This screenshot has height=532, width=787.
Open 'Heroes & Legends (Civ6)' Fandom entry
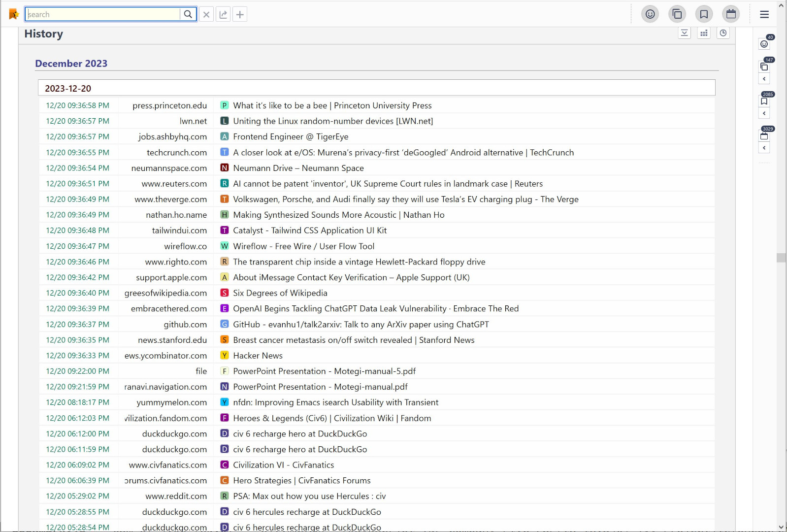pos(332,418)
